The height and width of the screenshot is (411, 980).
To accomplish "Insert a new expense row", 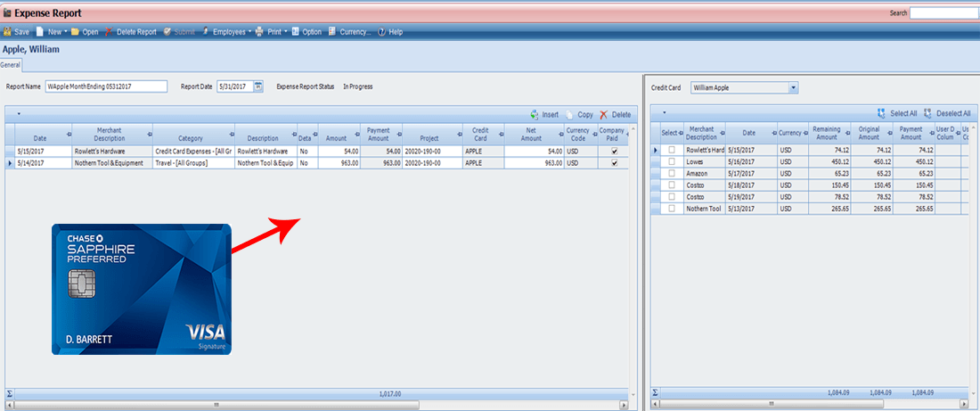I will pyautogui.click(x=544, y=114).
